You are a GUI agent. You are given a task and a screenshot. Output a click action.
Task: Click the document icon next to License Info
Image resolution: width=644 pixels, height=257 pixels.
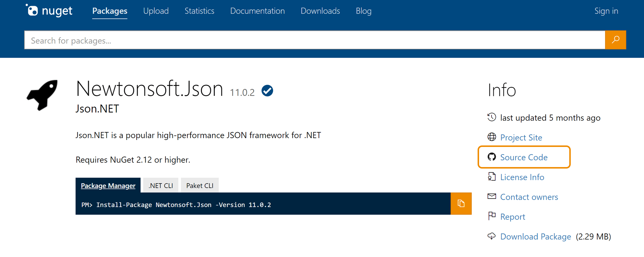click(492, 177)
